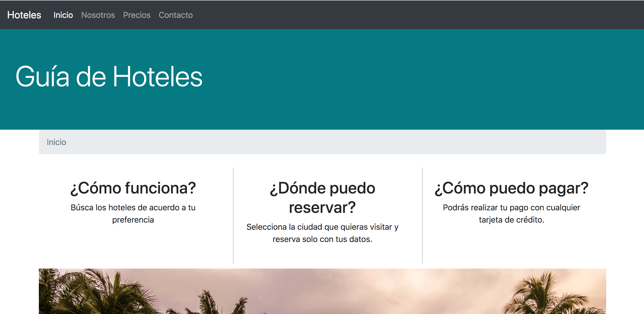Open the Precios page from the navbar
This screenshot has height=314, width=644.
pyautogui.click(x=137, y=15)
